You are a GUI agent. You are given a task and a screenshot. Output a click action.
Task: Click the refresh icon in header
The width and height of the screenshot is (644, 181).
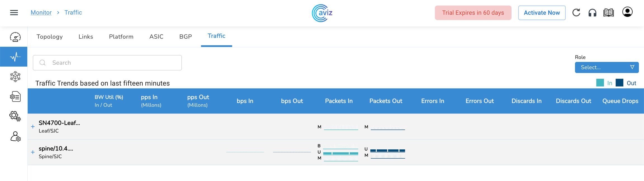tap(576, 13)
